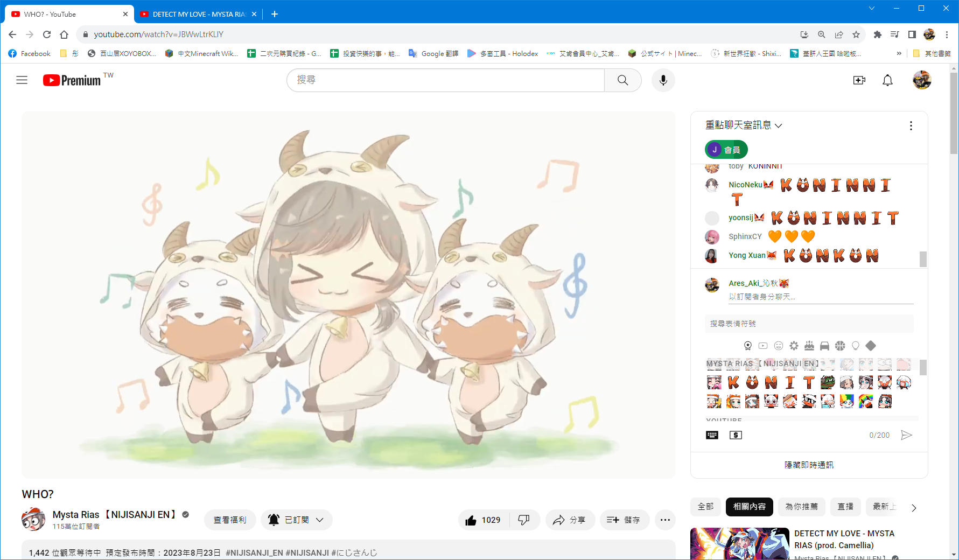Click the emoji search field
The height and width of the screenshot is (560, 959).
(809, 324)
